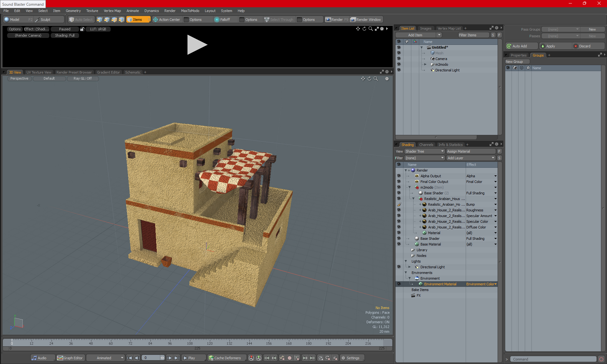Switch to the Properties tab
607x364 pixels.
pyautogui.click(x=518, y=55)
